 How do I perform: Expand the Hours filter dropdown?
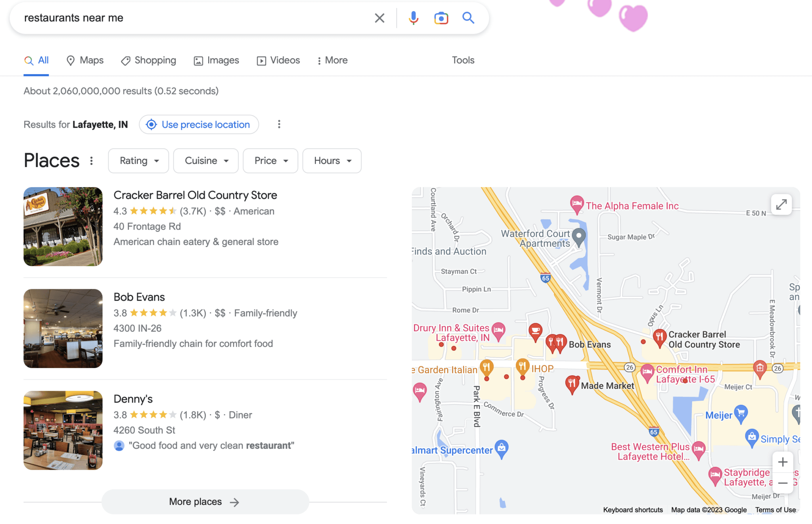333,161
